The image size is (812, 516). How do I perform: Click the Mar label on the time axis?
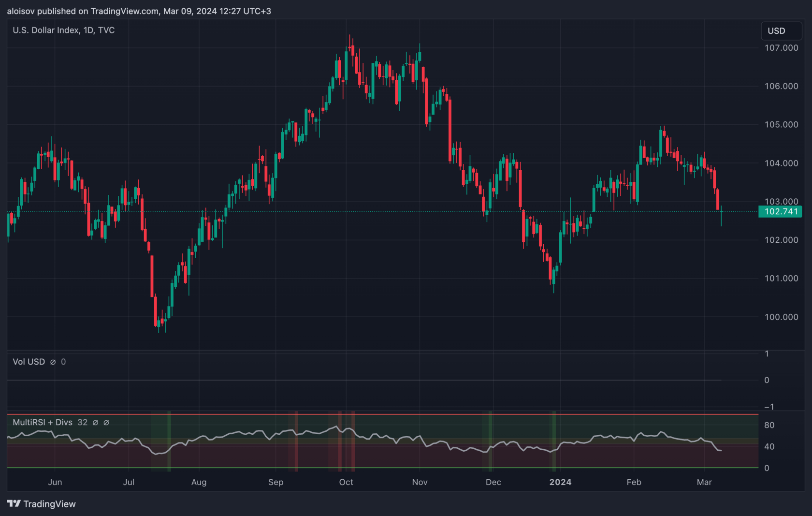pyautogui.click(x=704, y=482)
